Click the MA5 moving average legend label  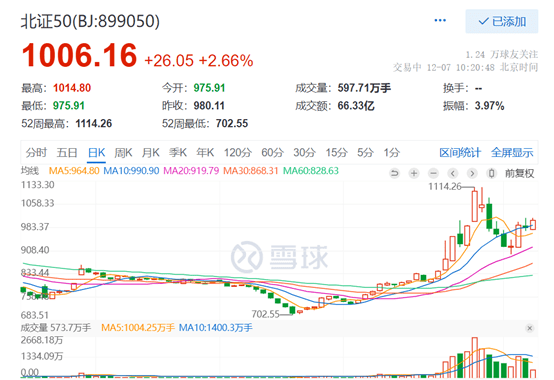tap(74, 171)
